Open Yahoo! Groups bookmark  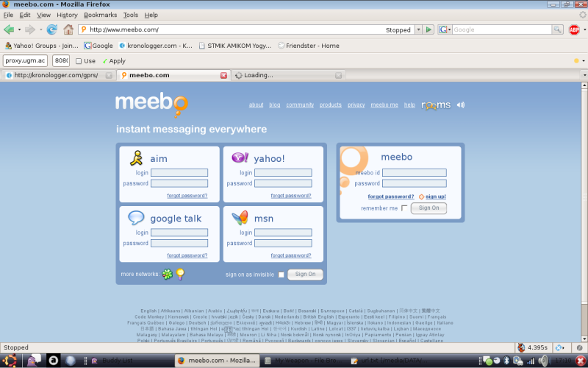[42, 46]
